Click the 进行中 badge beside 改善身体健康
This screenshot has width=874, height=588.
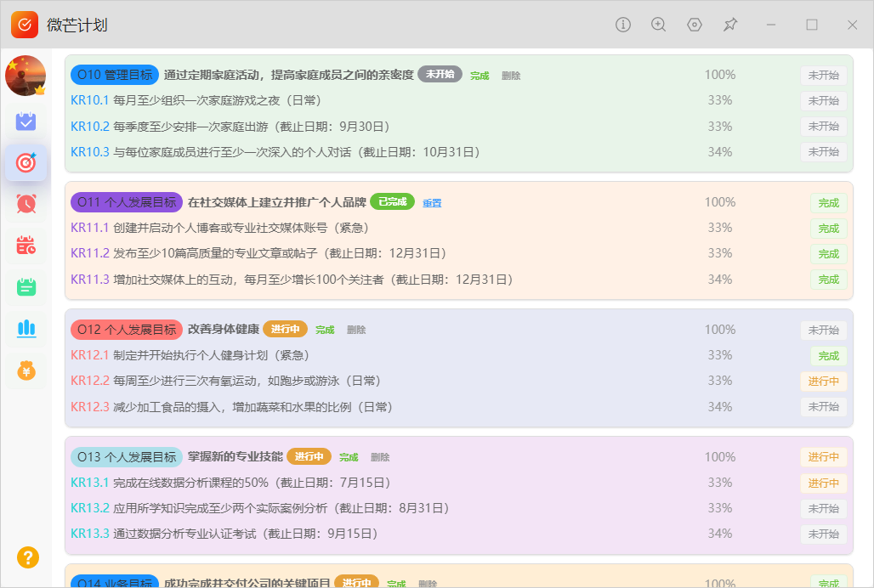(286, 329)
